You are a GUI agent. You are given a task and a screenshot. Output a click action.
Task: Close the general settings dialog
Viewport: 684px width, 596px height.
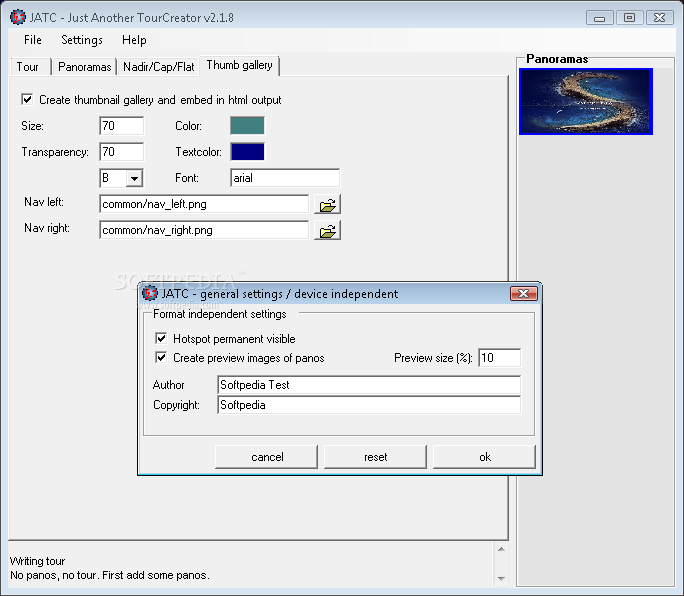(523, 294)
